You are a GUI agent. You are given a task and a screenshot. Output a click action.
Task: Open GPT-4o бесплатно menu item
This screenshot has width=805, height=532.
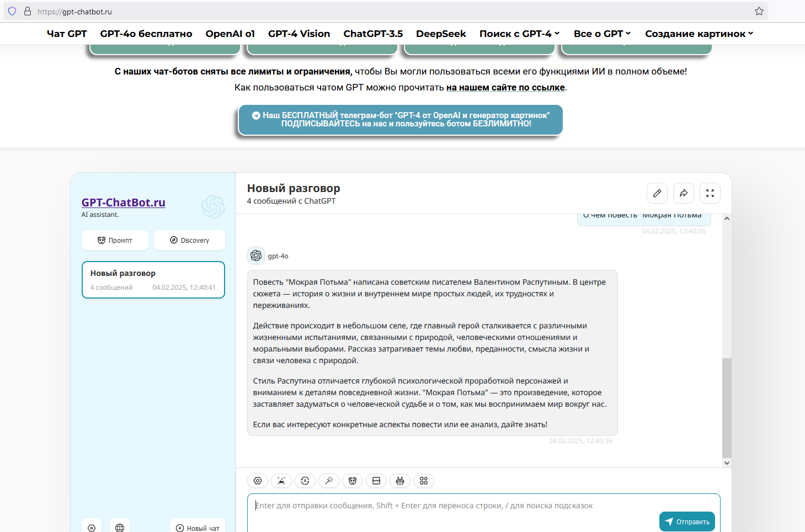tap(146, 34)
